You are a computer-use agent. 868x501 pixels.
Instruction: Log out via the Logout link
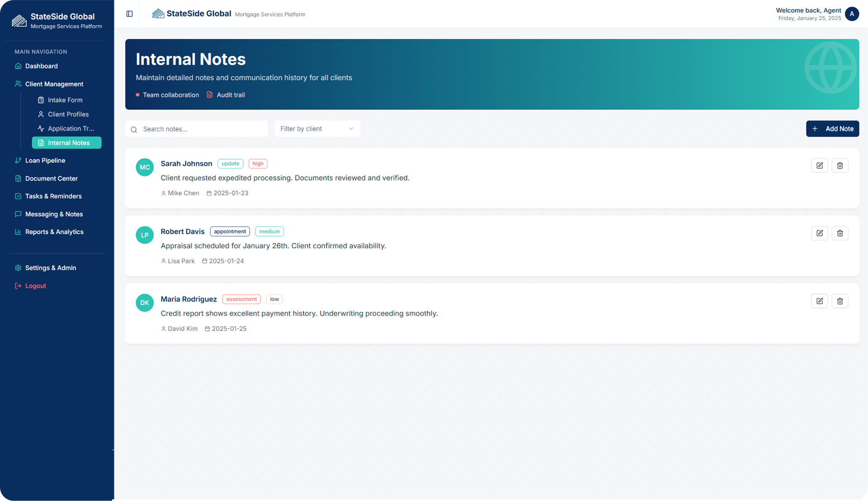[35, 286]
